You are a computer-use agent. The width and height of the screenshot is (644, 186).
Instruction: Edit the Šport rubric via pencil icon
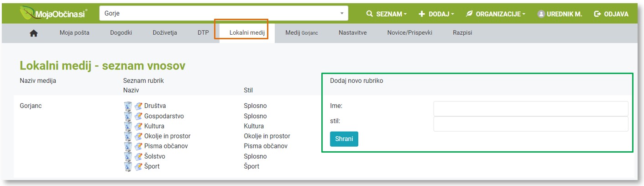[138, 166]
